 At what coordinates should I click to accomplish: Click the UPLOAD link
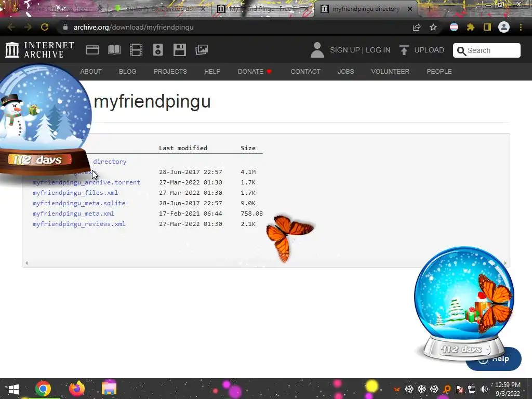click(429, 50)
